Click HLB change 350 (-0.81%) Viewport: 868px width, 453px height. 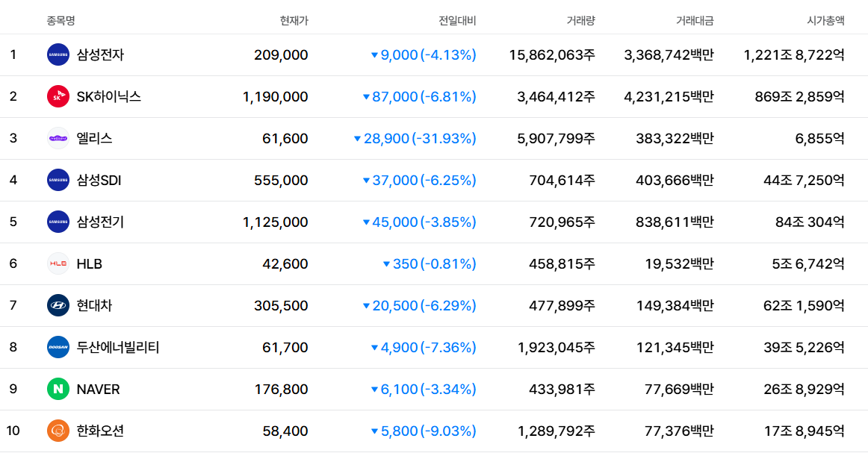point(430,264)
